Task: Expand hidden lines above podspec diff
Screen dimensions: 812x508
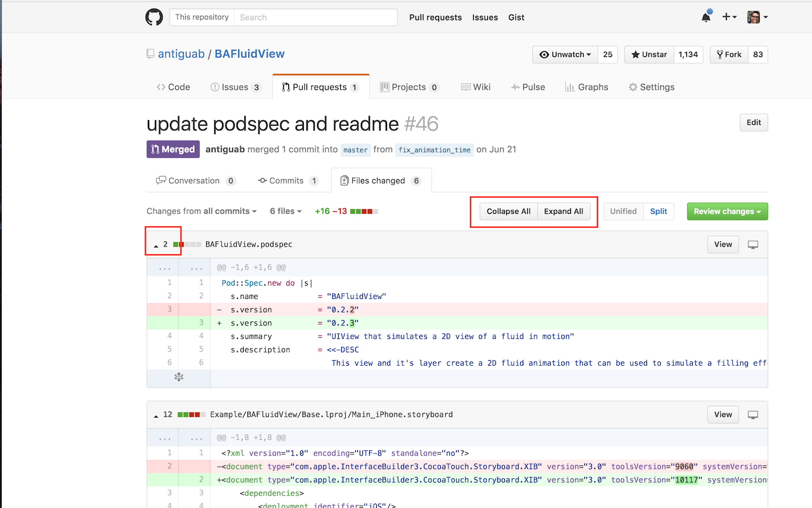Action: pyautogui.click(x=178, y=269)
